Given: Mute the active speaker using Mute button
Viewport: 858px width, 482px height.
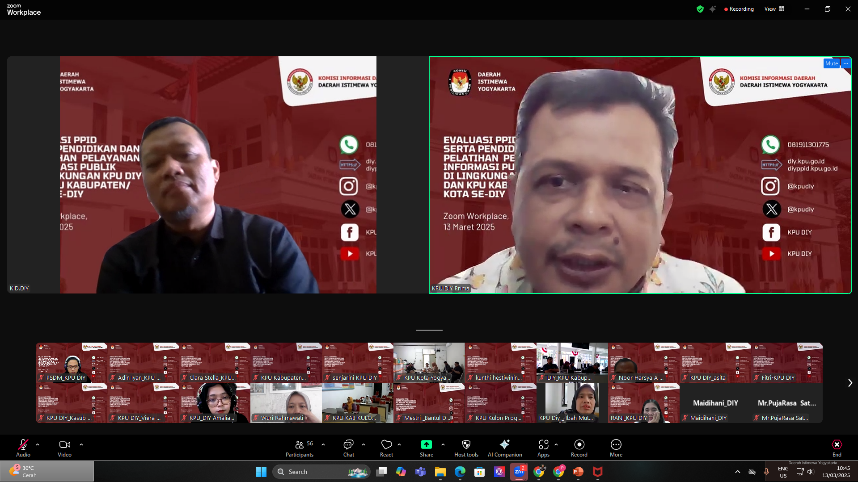Looking at the screenshot, I should pyautogui.click(x=831, y=63).
